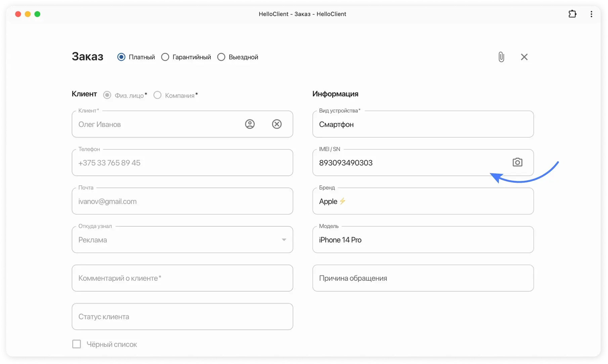Click the lightning bolt next to Apple
This screenshot has width=608, height=364.
[x=342, y=201]
